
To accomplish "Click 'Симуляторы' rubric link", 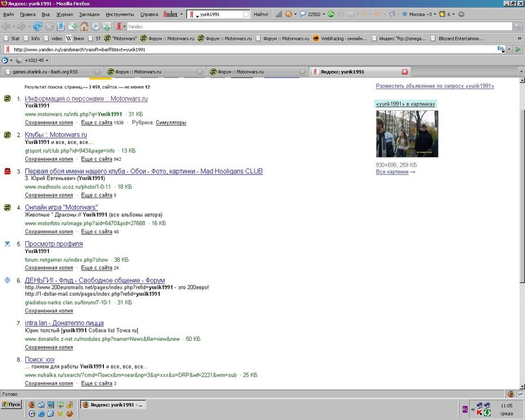I will coord(170,123).
